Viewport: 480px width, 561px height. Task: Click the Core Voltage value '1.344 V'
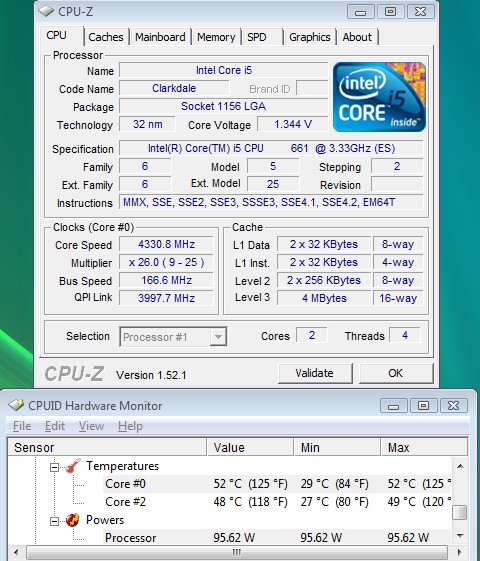293,124
